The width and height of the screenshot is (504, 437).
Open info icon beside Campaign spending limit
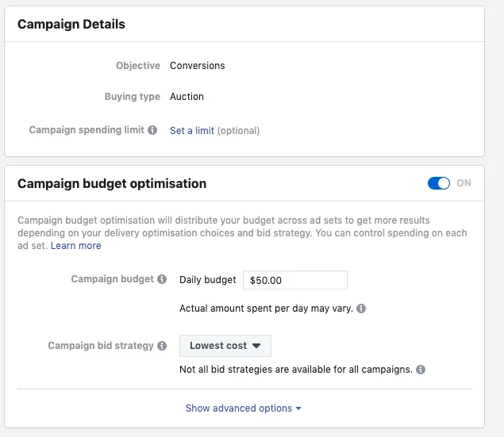coord(152,130)
